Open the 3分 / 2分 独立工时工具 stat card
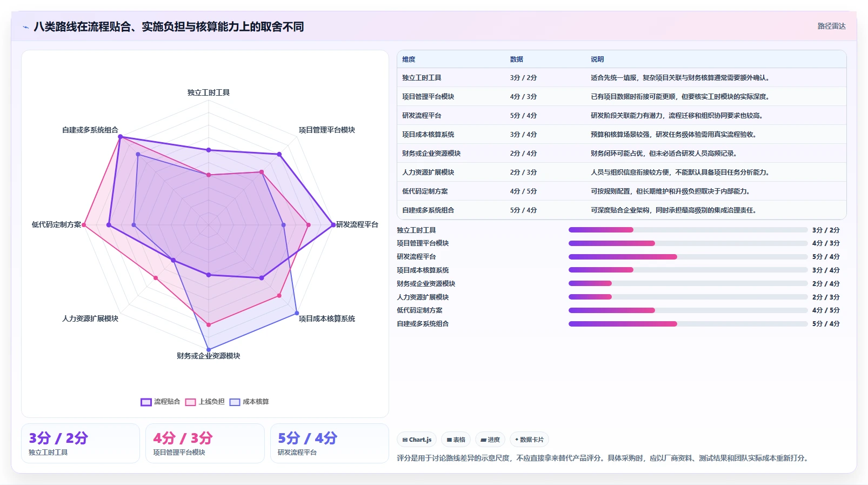This screenshot has height=485, width=868. pyautogui.click(x=81, y=443)
